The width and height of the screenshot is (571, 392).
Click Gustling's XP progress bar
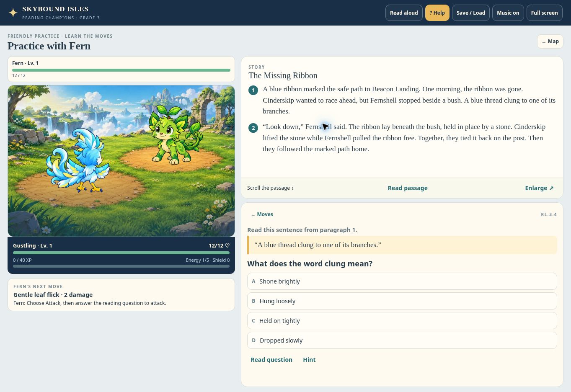[121, 266]
